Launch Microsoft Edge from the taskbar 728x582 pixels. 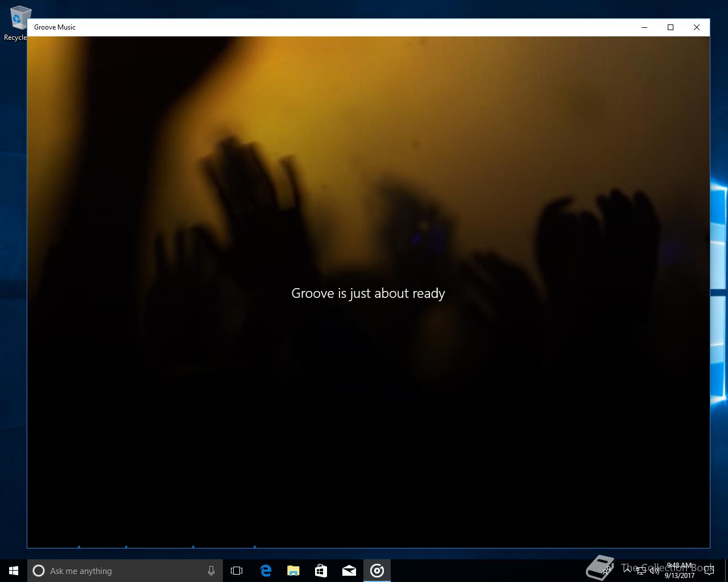(x=265, y=571)
